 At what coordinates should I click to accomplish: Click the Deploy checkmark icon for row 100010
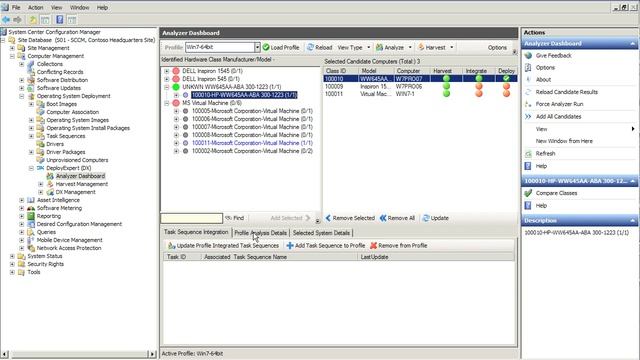pos(506,78)
